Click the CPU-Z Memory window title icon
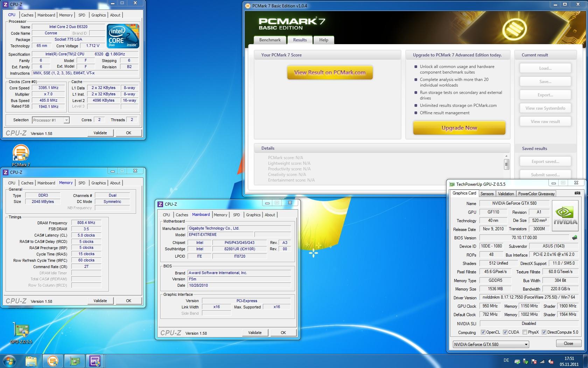The height and width of the screenshot is (368, 588). click(6, 172)
